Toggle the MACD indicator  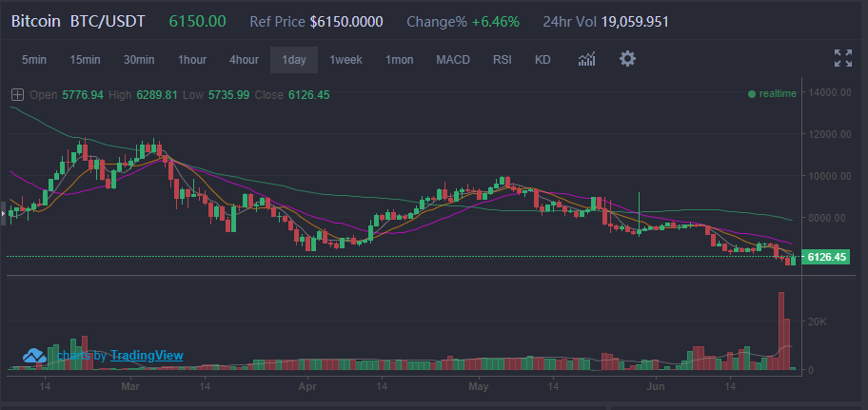453,60
